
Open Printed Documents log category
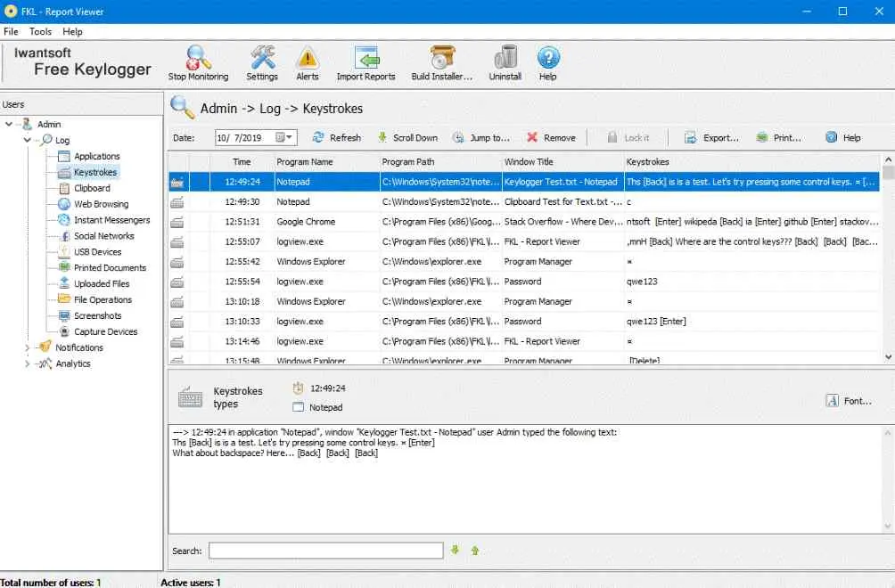pyautogui.click(x=110, y=267)
